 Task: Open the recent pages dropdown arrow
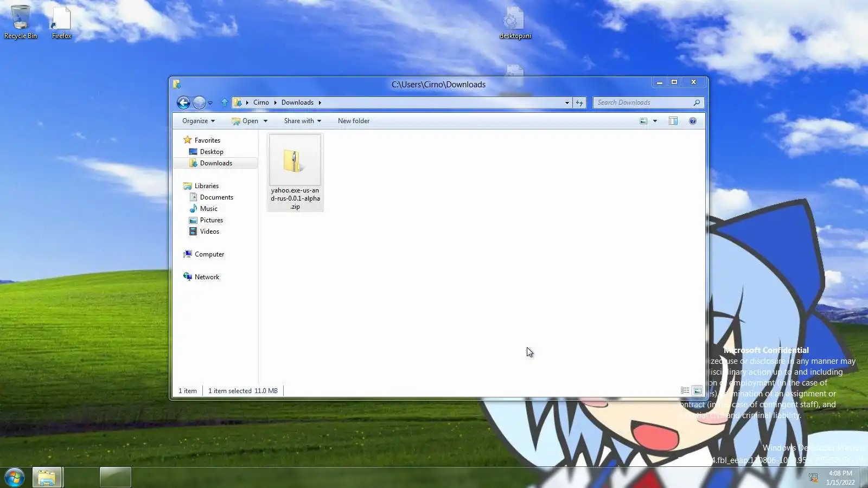coord(210,103)
